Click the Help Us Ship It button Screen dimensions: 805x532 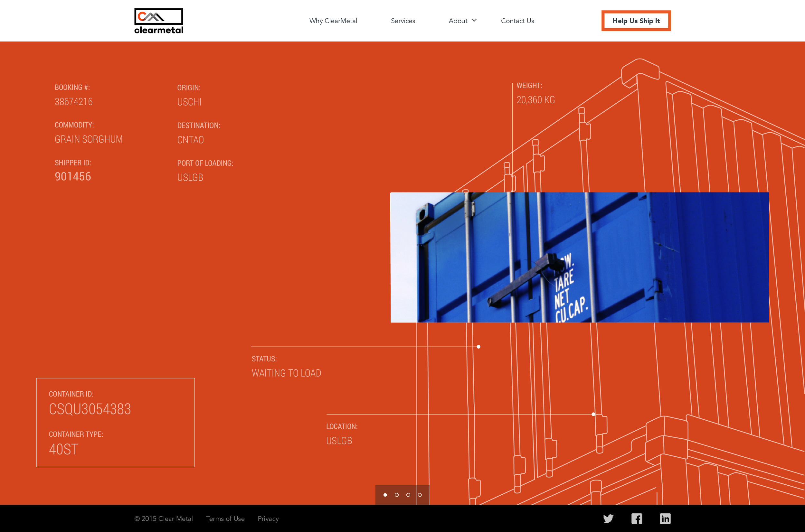tap(636, 21)
